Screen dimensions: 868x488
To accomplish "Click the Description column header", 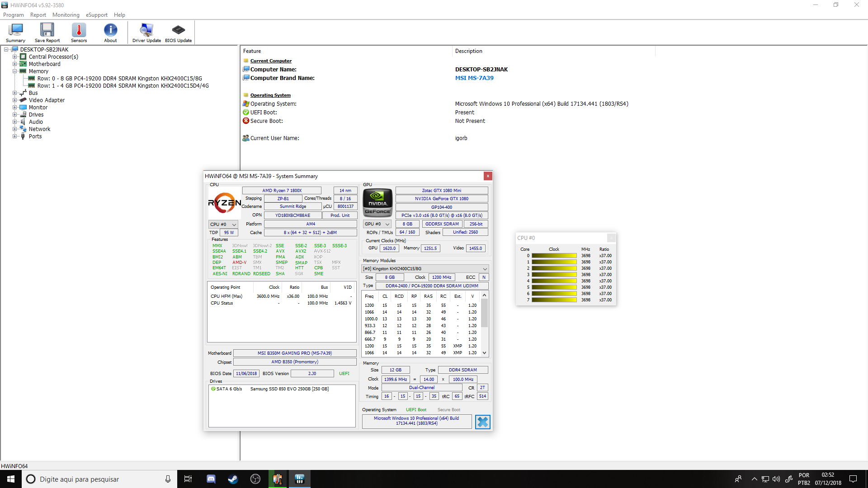I will [553, 51].
